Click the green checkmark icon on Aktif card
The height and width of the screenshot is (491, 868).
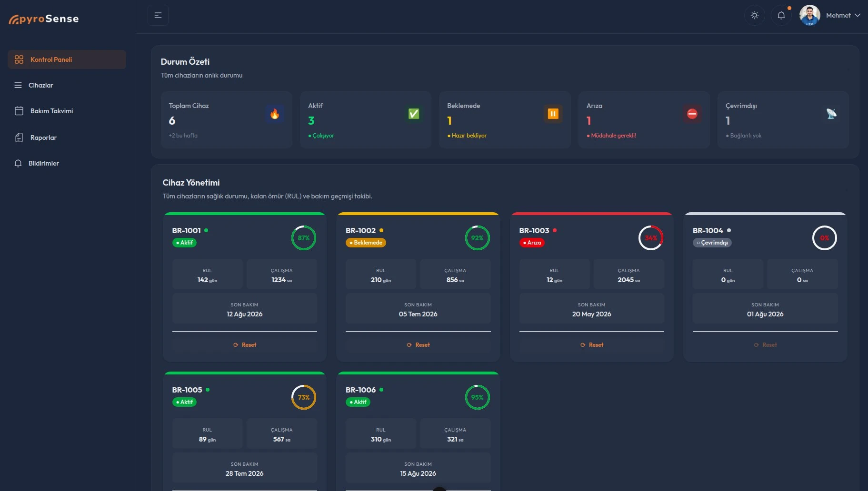pyautogui.click(x=414, y=114)
